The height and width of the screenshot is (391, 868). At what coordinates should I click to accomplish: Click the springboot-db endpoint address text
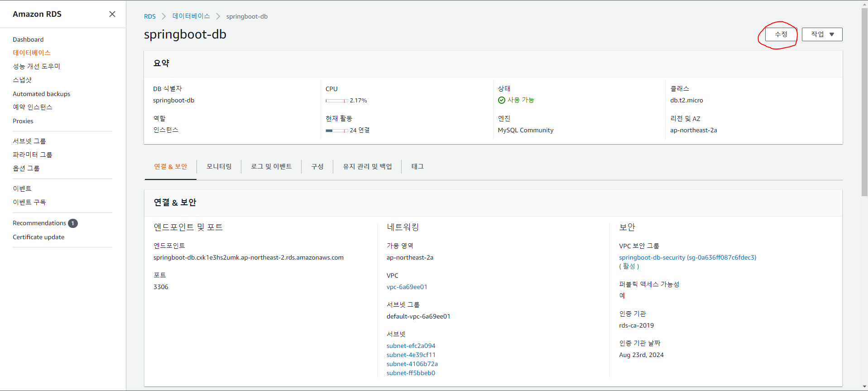248,257
